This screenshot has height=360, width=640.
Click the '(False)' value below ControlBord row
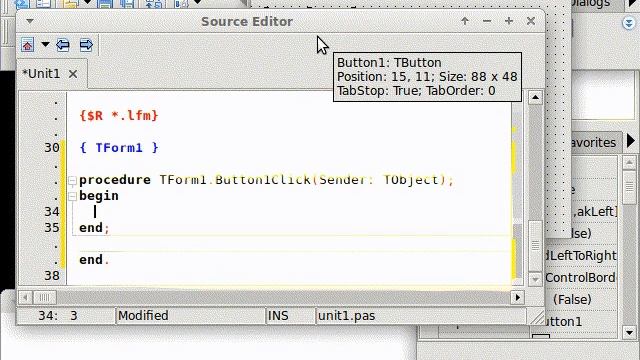coord(572,300)
